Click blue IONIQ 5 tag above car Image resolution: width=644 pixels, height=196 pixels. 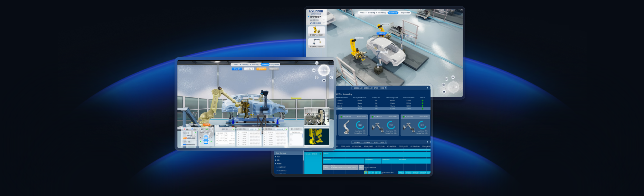pyautogui.click(x=382, y=33)
